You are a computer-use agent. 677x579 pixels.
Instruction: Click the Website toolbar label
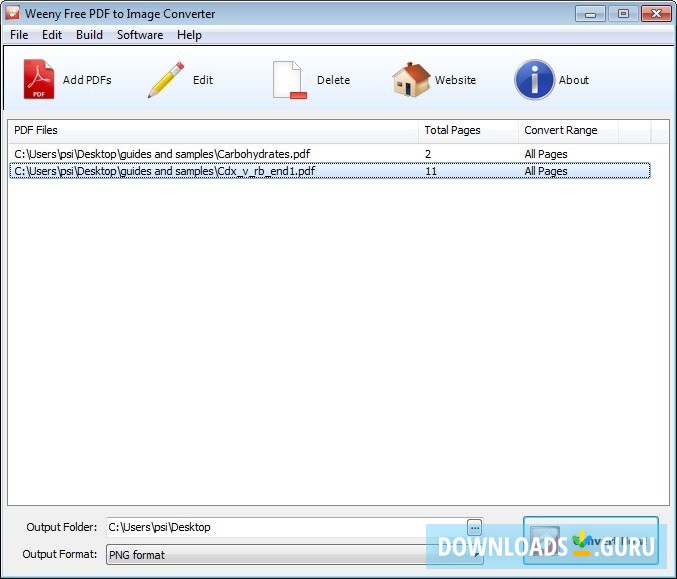coord(455,80)
